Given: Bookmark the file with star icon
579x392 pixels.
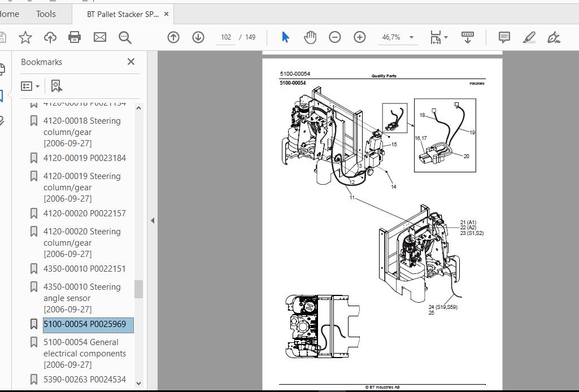Looking at the screenshot, I should (x=25, y=37).
